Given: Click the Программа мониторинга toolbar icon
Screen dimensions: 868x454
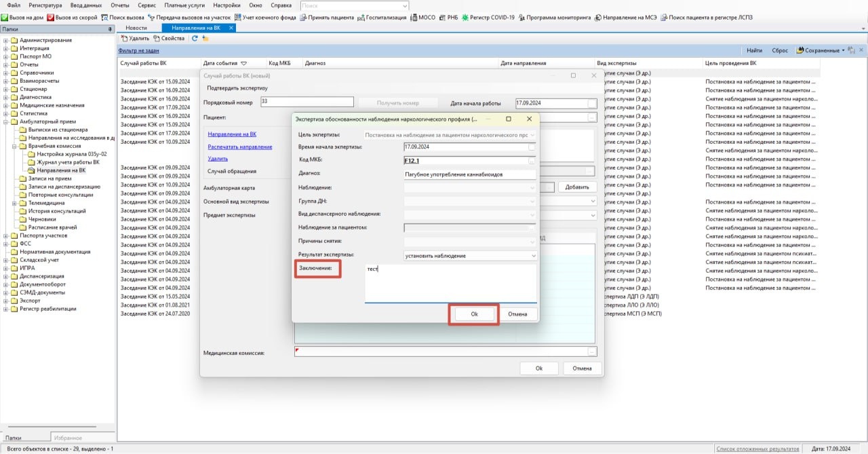Looking at the screenshot, I should (521, 17).
